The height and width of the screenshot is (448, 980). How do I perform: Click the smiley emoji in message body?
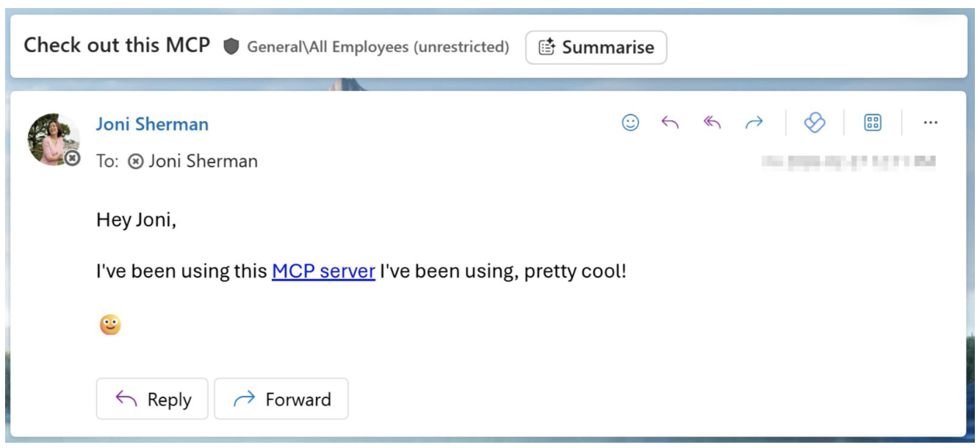tap(110, 325)
